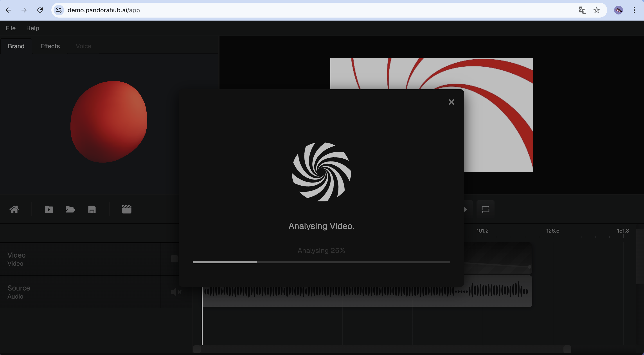Click the Google Translate icon in address bar
This screenshot has width=644, height=355.
coord(583,10)
